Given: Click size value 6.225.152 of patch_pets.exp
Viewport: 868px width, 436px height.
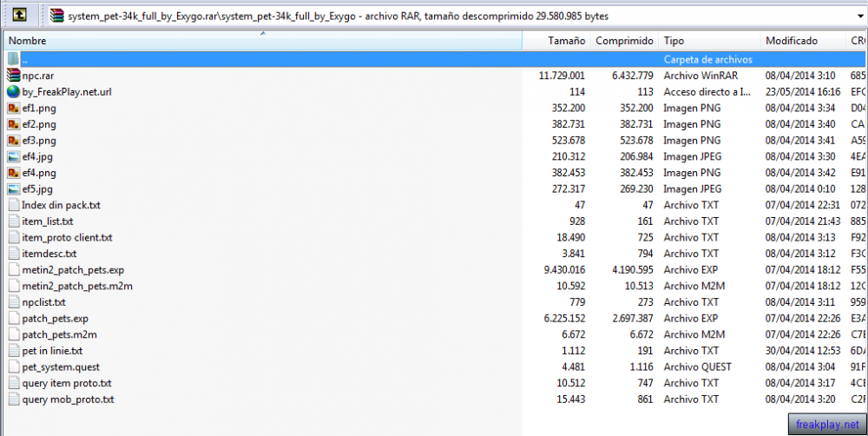Looking at the screenshot, I should (565, 319).
